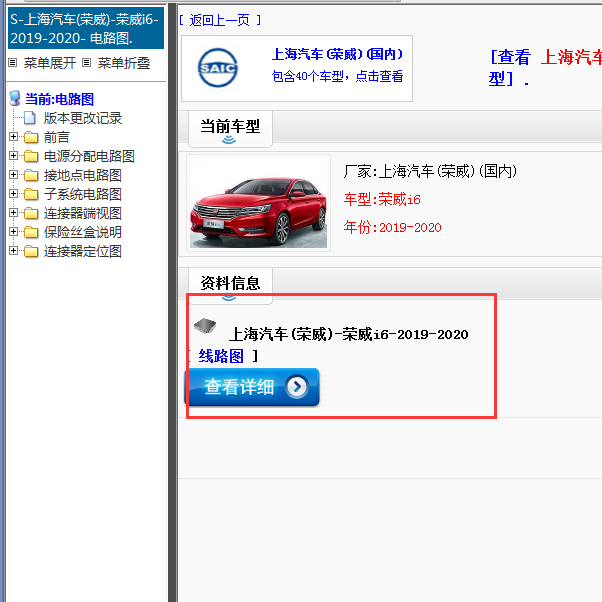The height and width of the screenshot is (602, 602).
Task: Select 连接器端视图 tree item label
Action: click(x=83, y=213)
